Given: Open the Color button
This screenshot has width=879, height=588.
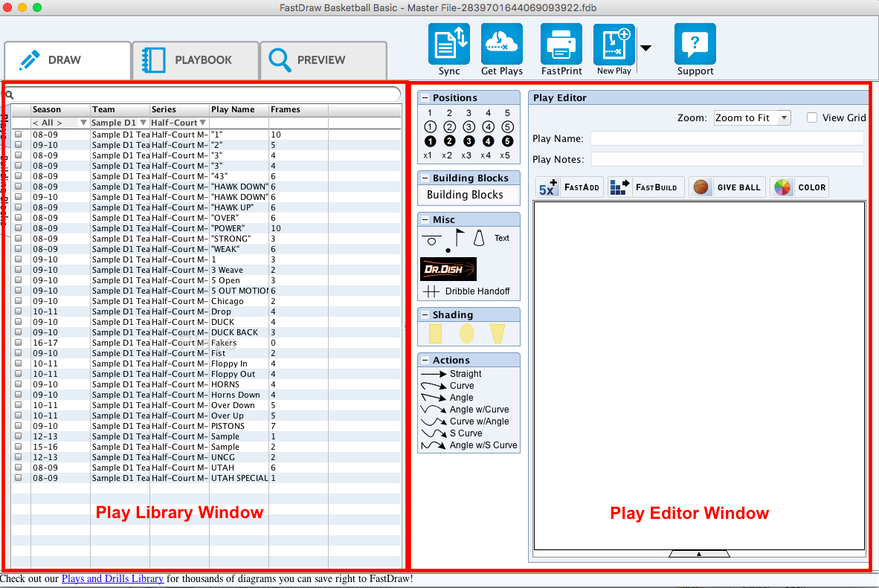Looking at the screenshot, I should tap(800, 187).
